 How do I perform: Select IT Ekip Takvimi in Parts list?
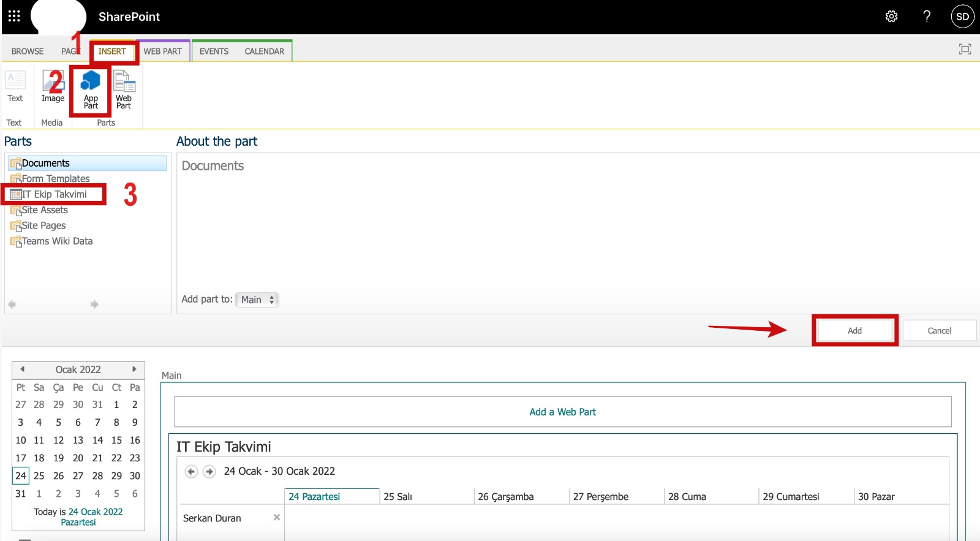[x=55, y=194]
